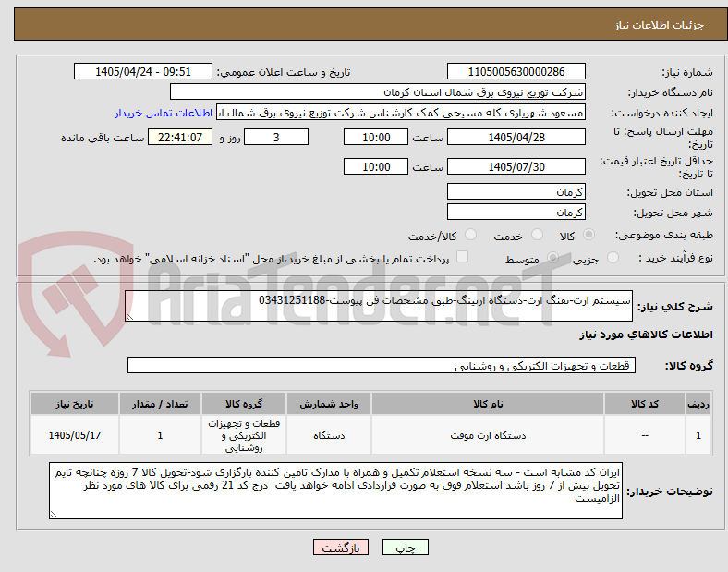Click the response deadline date 1405/04/28
The height and width of the screenshot is (572, 728).
point(516,138)
